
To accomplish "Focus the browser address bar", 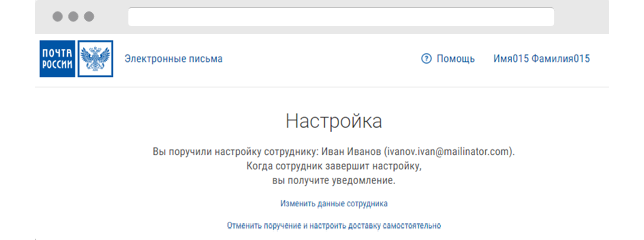I will 341,17.
